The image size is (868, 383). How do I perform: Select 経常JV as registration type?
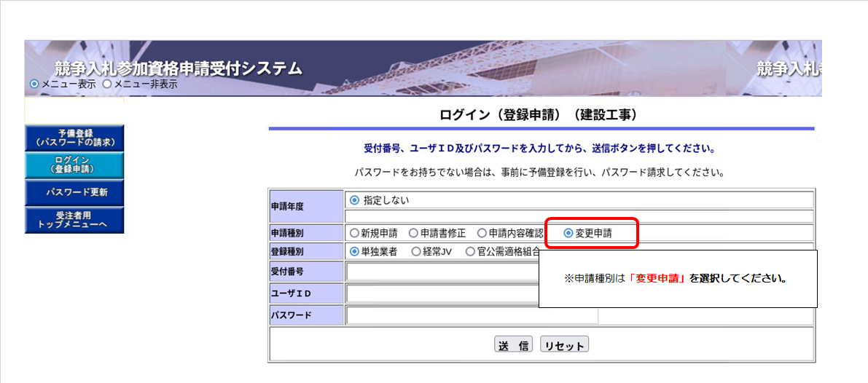(x=416, y=252)
